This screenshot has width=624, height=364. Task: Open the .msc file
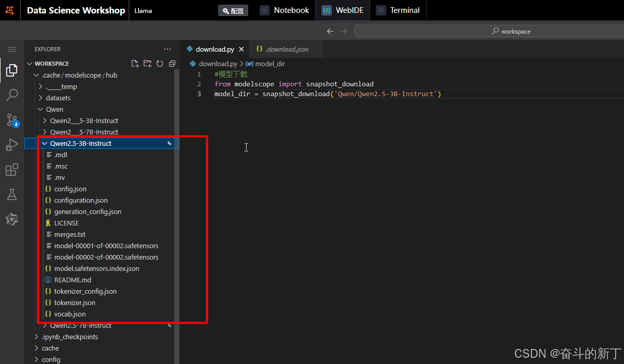point(61,166)
